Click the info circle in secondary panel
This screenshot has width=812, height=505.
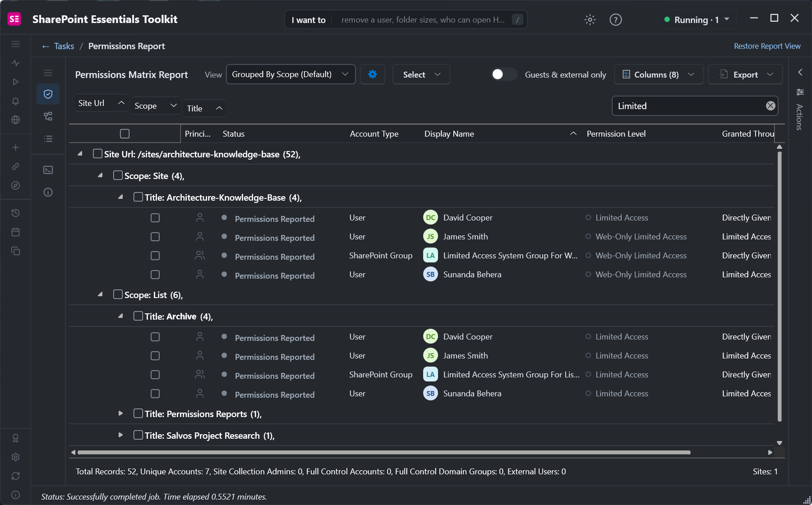tap(48, 193)
